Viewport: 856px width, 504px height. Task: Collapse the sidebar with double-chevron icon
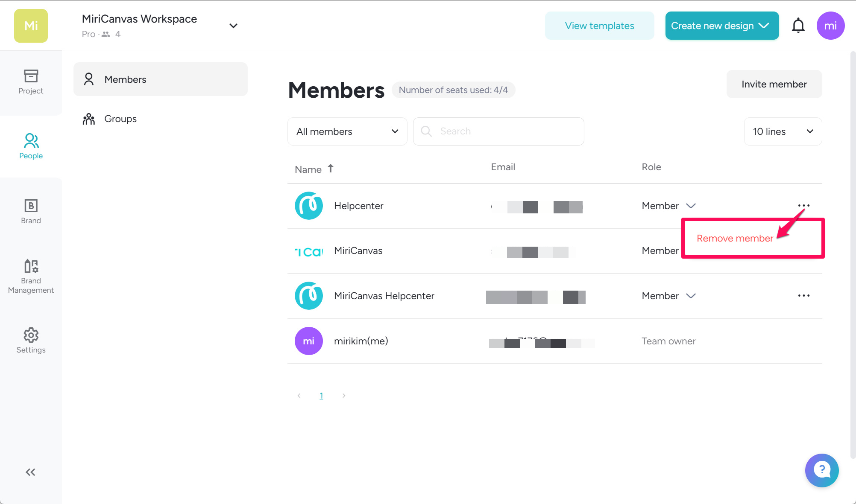click(30, 472)
